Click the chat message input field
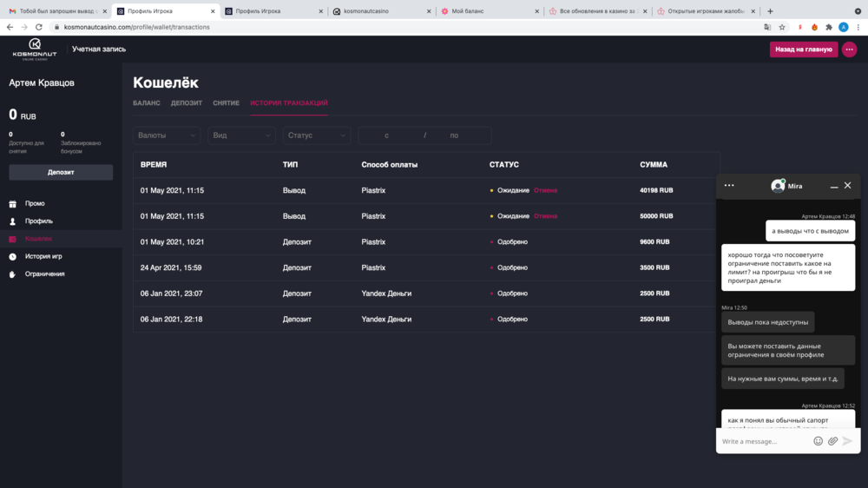868x488 pixels. 762,441
